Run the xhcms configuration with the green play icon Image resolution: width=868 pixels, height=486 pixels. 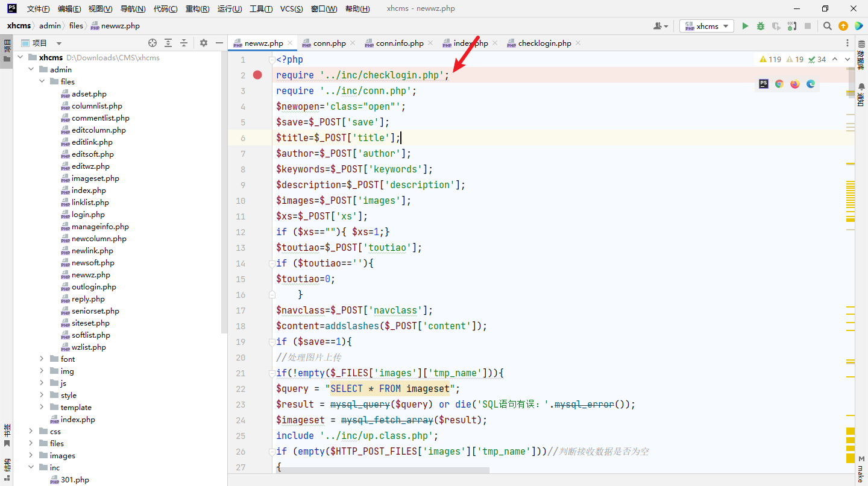(x=745, y=26)
